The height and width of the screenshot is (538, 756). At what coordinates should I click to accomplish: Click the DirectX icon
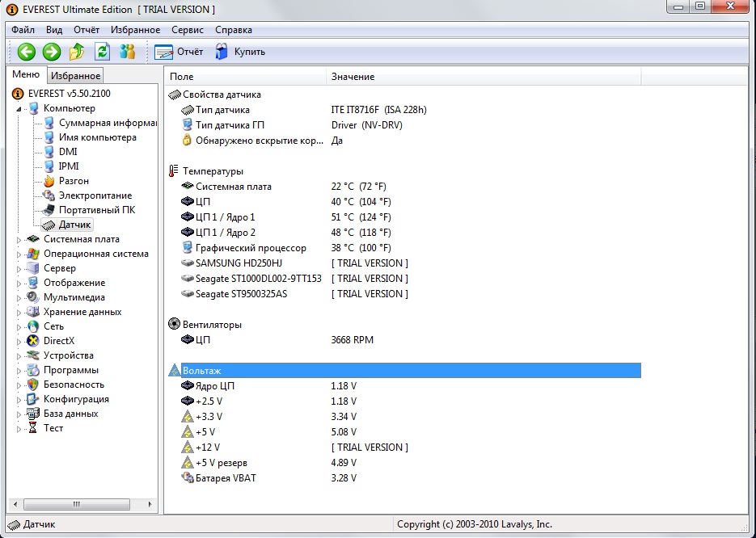pos(33,341)
